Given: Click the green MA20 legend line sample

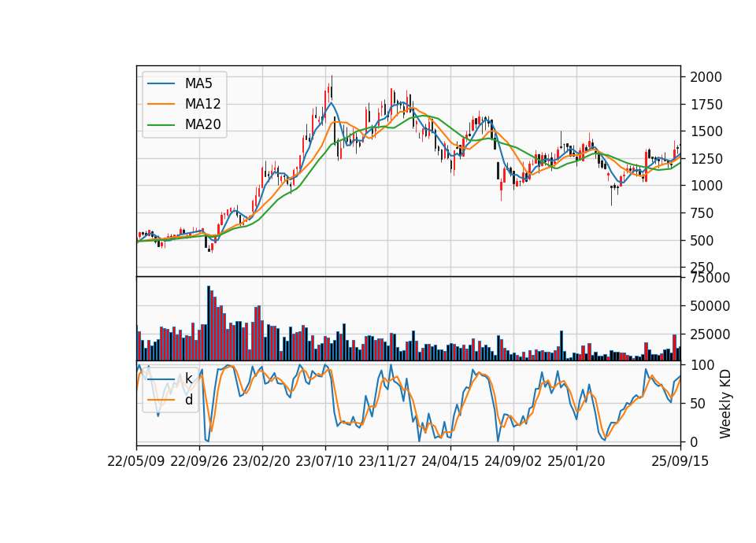Looking at the screenshot, I should click(x=161, y=125).
